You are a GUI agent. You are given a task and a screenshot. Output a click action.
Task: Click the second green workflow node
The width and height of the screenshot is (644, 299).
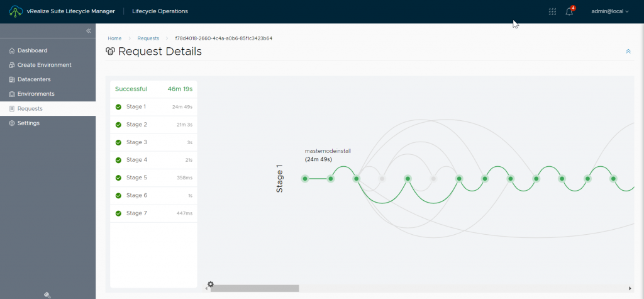[331, 179]
